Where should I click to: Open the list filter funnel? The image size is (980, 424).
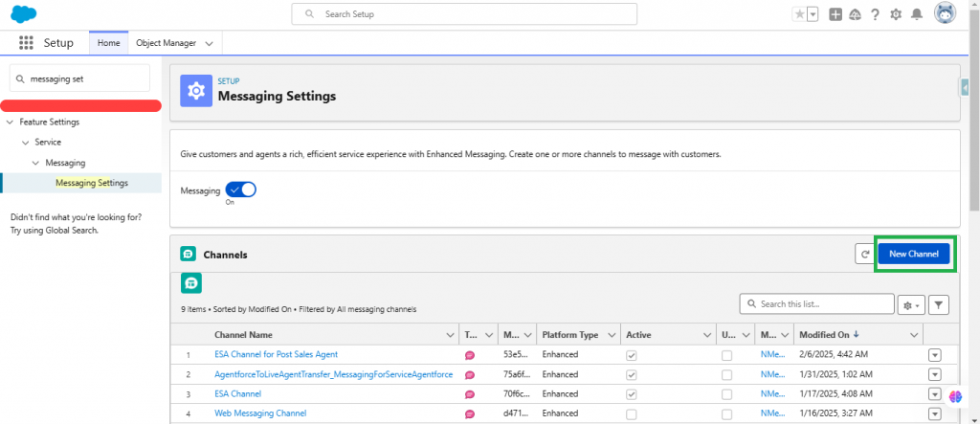point(939,305)
